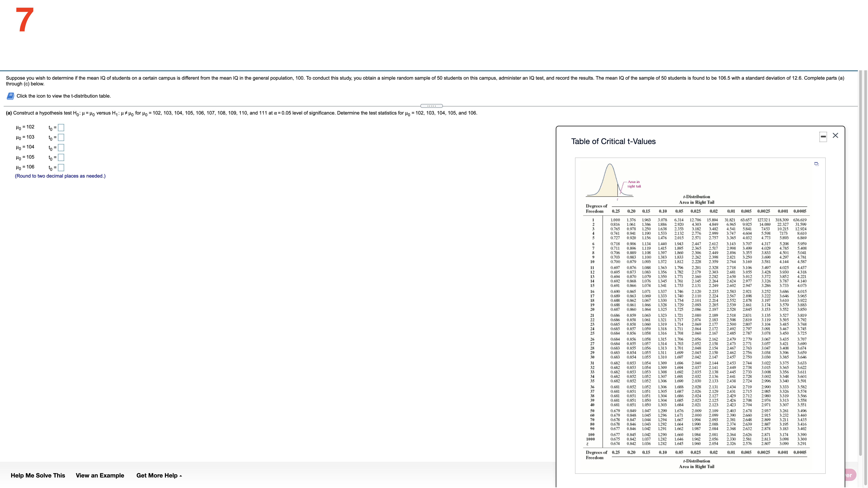Select the t0 input for μ0 = 102

[x=61, y=128]
